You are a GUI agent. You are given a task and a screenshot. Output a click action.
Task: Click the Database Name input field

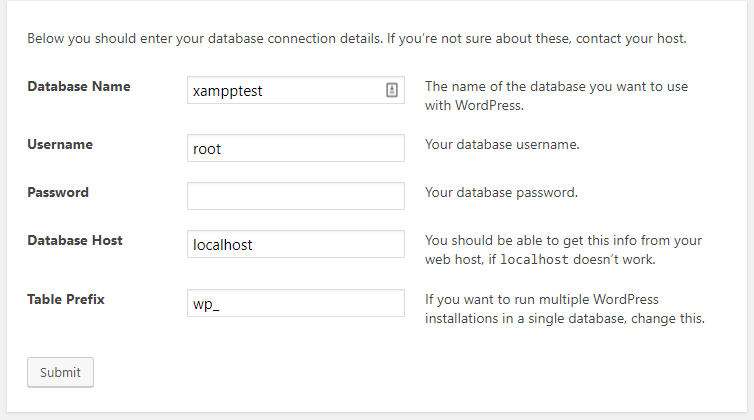296,90
